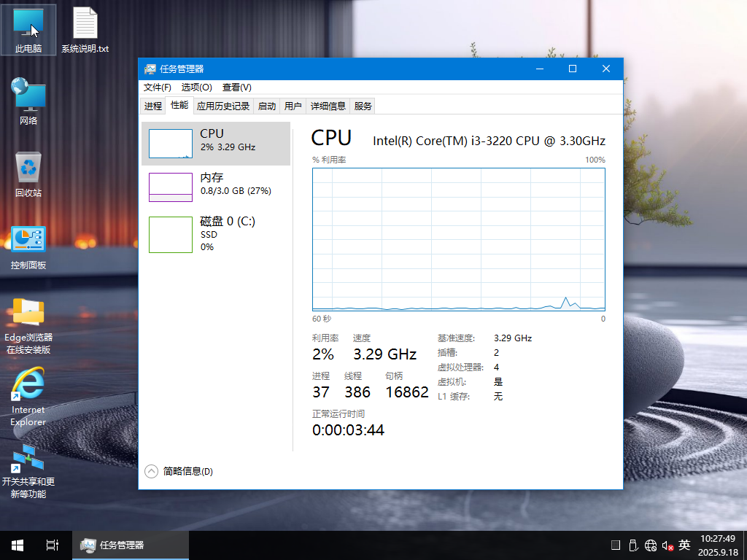Switch to the 应用历史记录 tab
Image resolution: width=747 pixels, height=560 pixels.
(223, 106)
